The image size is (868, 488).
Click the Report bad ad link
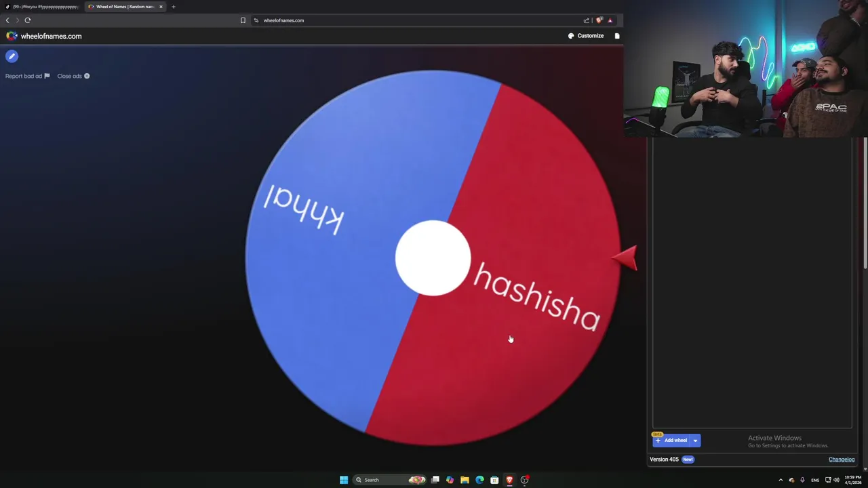[27, 76]
